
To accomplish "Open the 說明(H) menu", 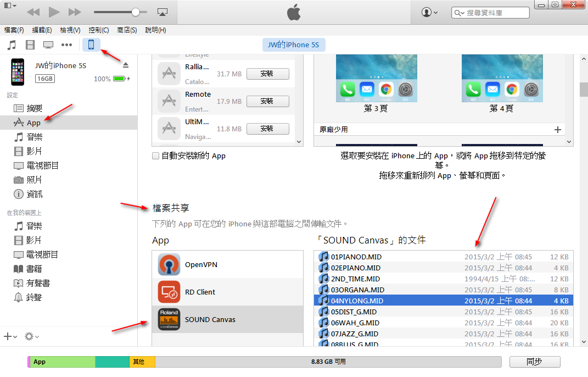I will [155, 30].
